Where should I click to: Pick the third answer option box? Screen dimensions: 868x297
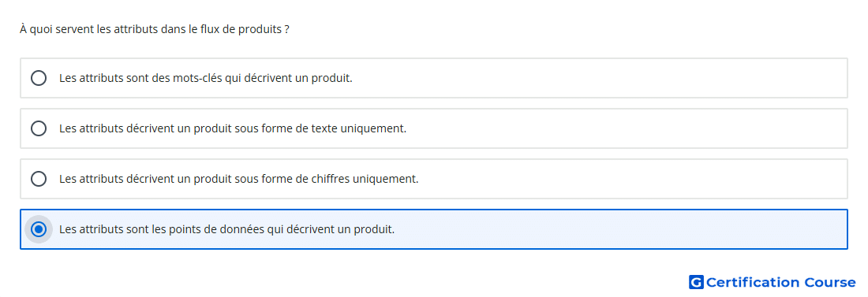(x=434, y=179)
